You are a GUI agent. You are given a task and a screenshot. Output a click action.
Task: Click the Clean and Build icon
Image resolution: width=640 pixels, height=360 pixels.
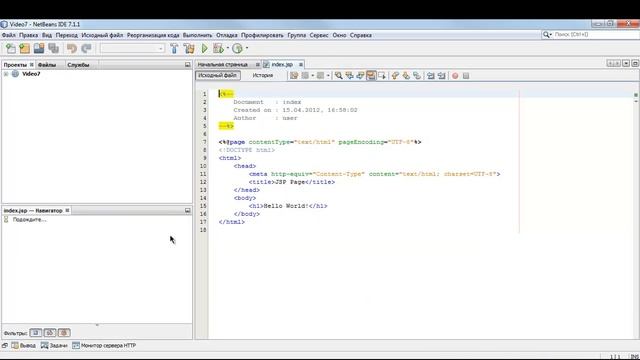tap(189, 49)
